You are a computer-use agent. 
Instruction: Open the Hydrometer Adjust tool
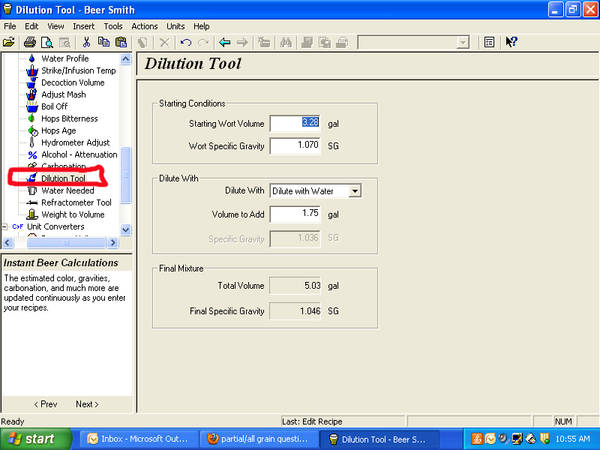tap(75, 142)
